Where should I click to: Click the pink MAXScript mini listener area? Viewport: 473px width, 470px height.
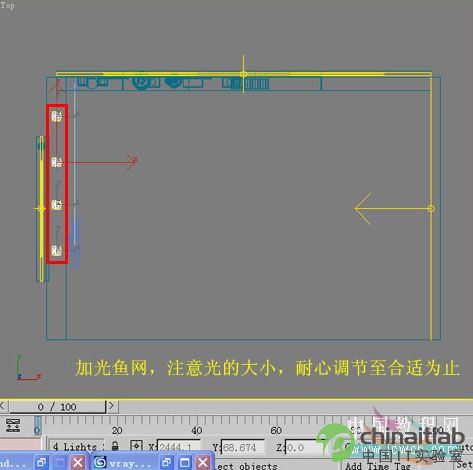coord(20,444)
